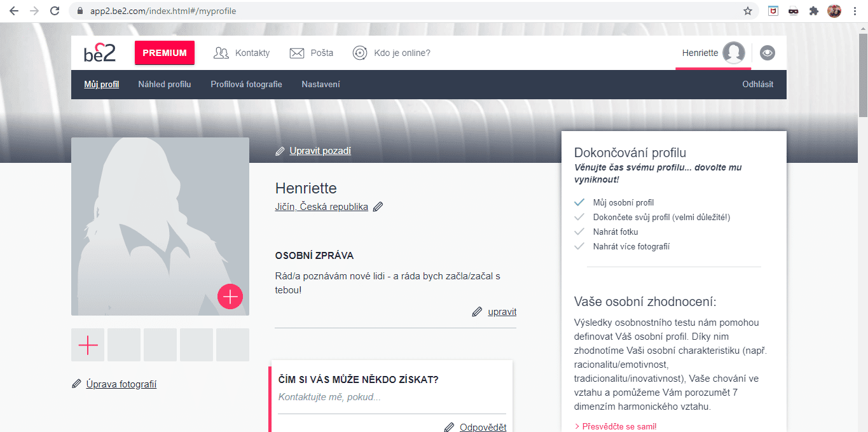Switch to the Náhled profilu tab
This screenshot has width=868, height=432.
pos(165,84)
